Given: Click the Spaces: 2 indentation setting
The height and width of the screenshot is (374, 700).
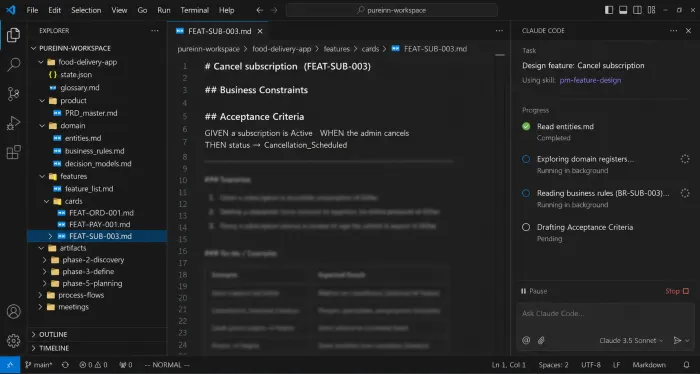Looking at the screenshot, I should [554, 365].
